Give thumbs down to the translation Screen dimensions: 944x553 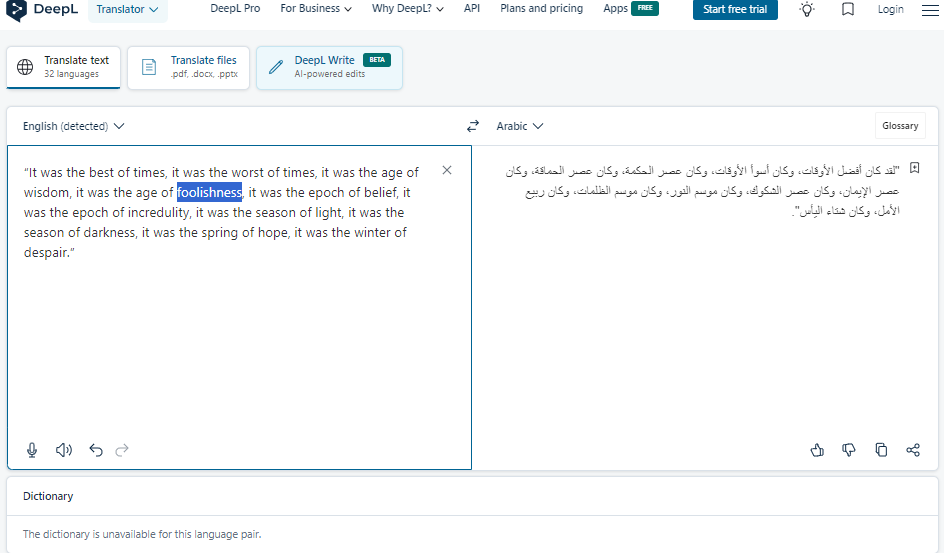coord(849,450)
